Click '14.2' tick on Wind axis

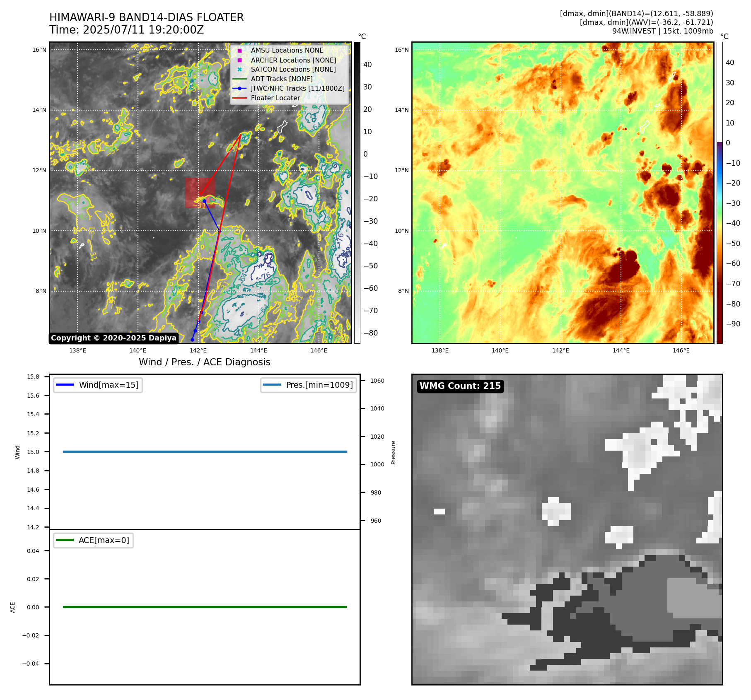tap(33, 527)
